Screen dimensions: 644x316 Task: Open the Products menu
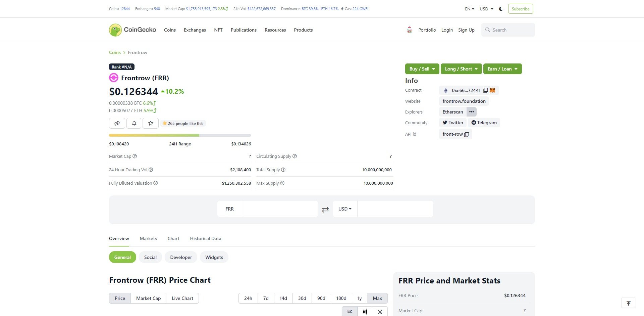click(x=303, y=30)
